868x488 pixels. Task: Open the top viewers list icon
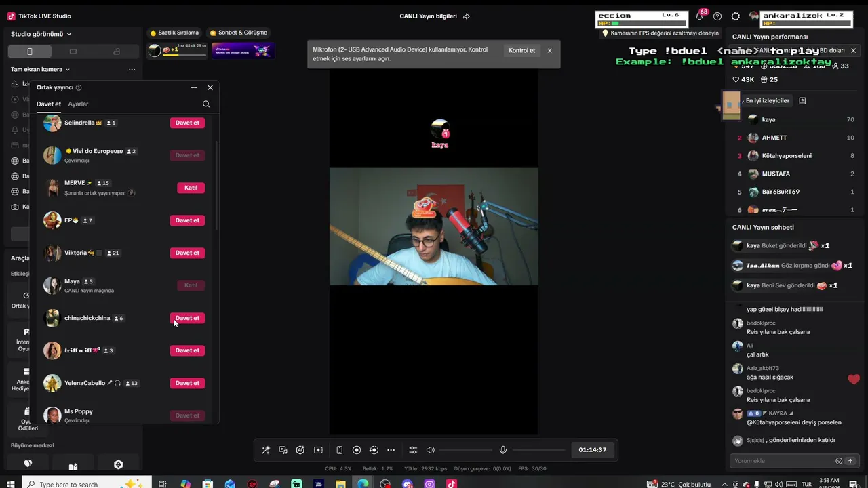tap(802, 101)
